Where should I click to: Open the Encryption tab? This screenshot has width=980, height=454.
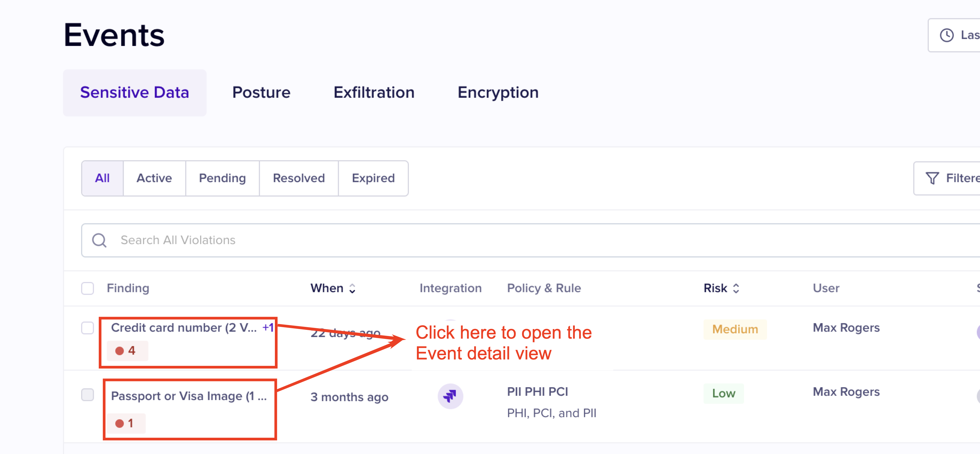[x=498, y=93]
